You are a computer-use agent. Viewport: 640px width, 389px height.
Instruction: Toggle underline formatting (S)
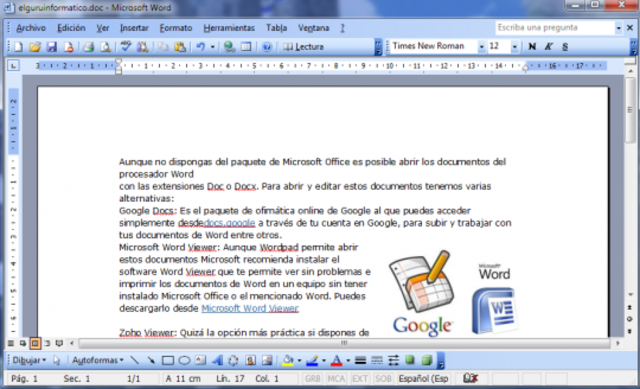click(565, 47)
